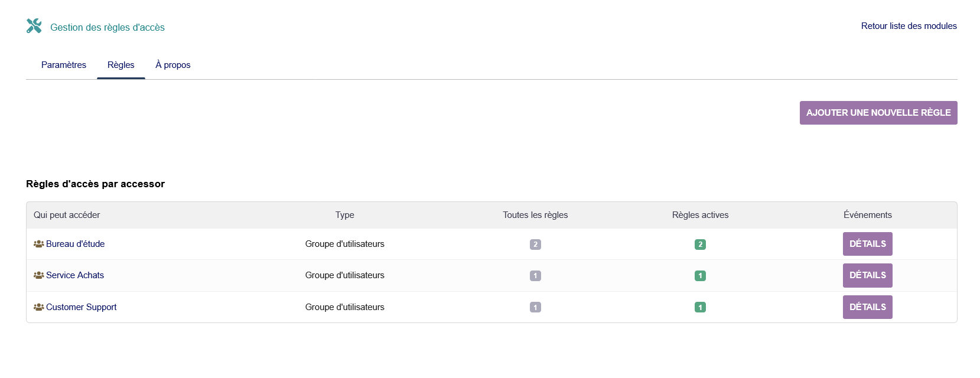Open Détails for Customer Support

(867, 307)
